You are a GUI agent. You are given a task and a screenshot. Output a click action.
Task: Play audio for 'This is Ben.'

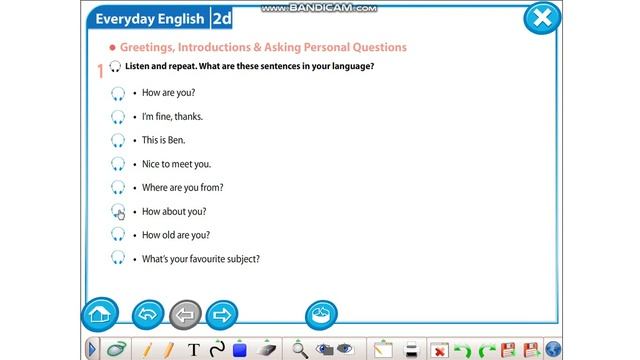point(118,140)
